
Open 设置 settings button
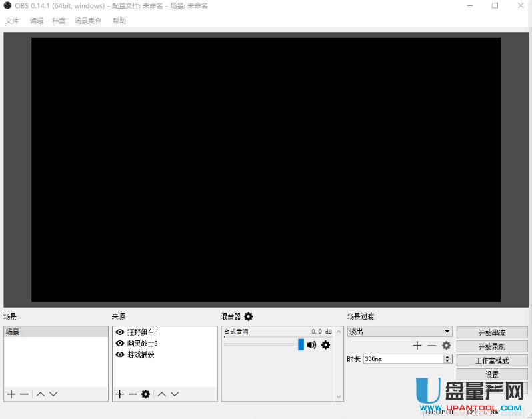coord(492,374)
